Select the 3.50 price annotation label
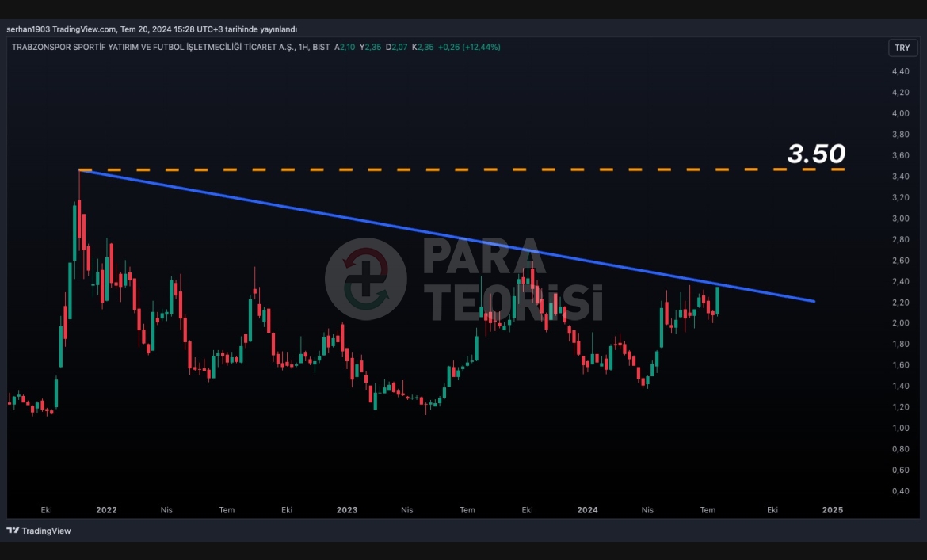927x560 pixels. point(816,154)
